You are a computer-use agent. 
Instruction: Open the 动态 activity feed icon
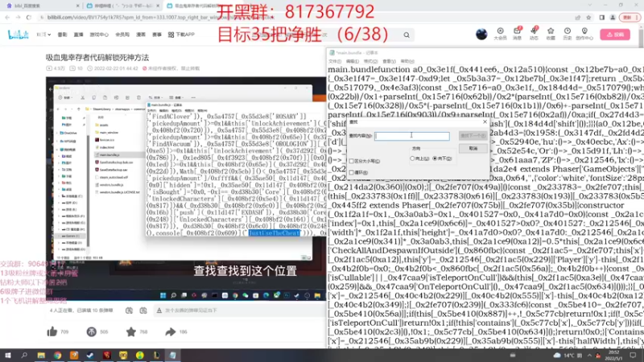(534, 34)
